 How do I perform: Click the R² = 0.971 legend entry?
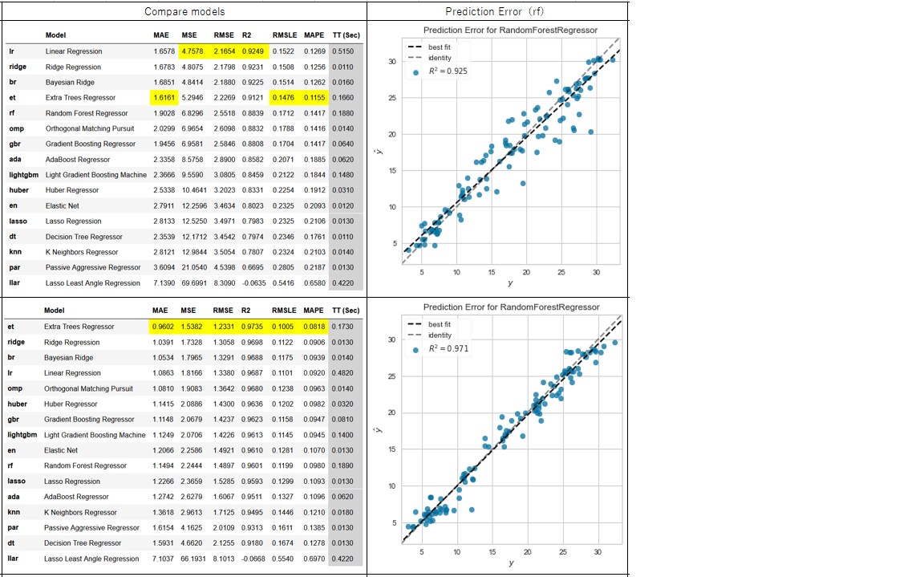tap(448, 349)
